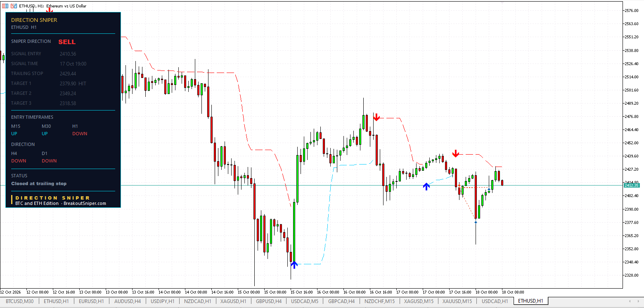
Task: Click the SIGNAL ENTRY value 2410.56
Action: point(68,54)
